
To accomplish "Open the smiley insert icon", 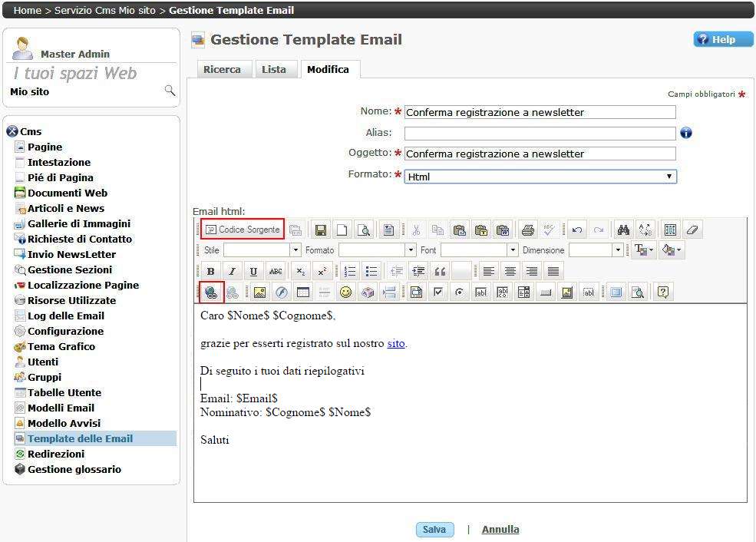I will click(x=346, y=292).
